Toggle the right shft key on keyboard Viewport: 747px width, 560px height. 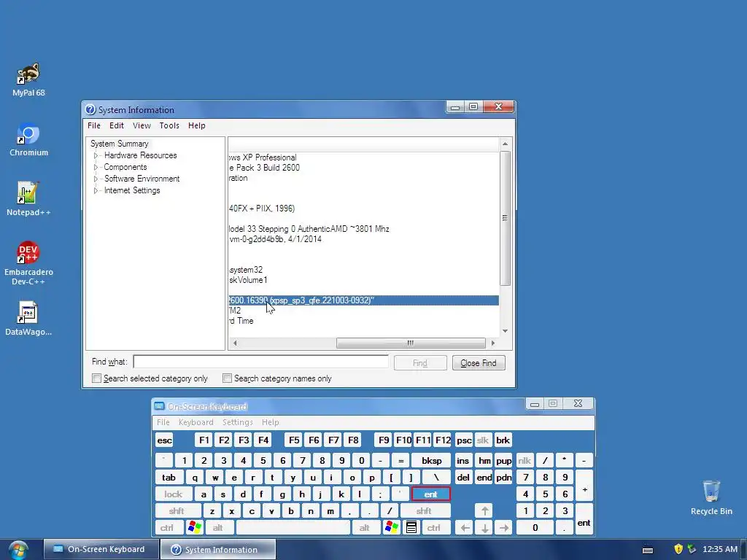tap(424, 511)
